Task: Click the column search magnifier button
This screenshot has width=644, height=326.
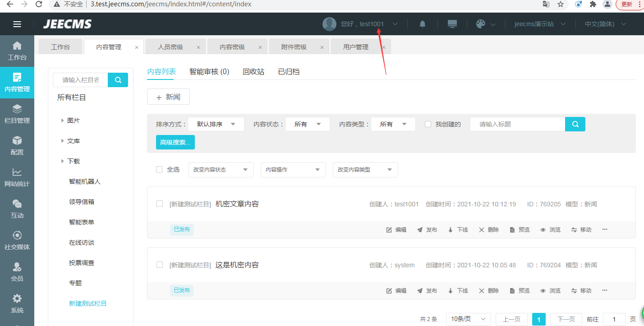Action: pos(118,80)
